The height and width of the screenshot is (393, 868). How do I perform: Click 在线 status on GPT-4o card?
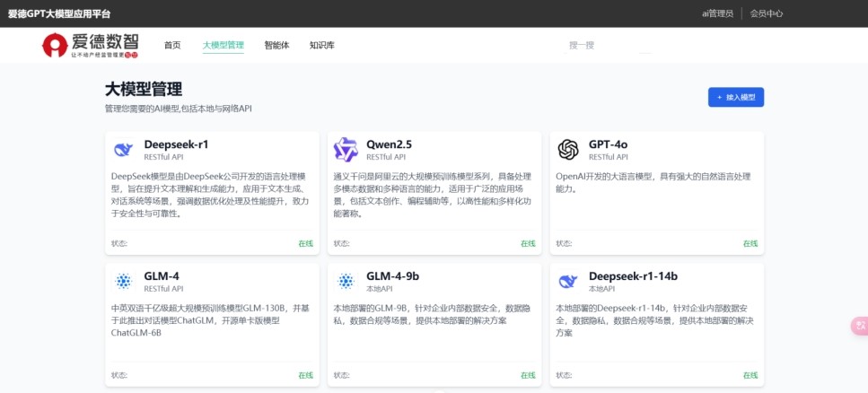point(750,243)
